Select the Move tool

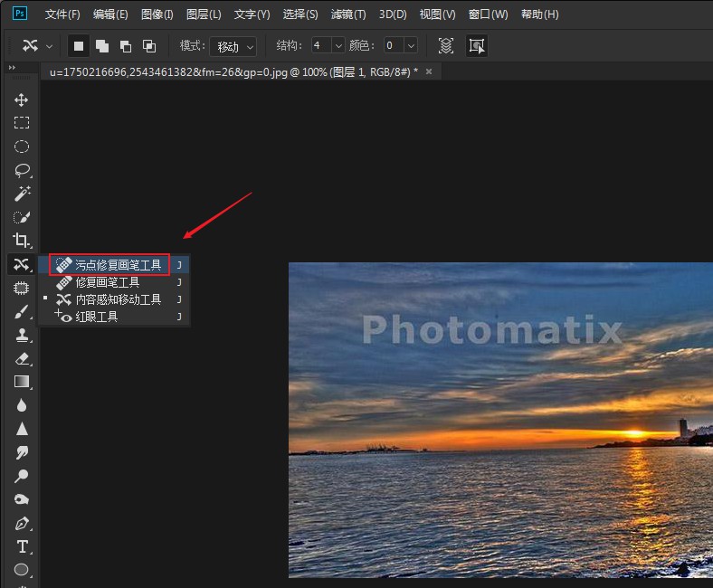pyautogui.click(x=22, y=100)
